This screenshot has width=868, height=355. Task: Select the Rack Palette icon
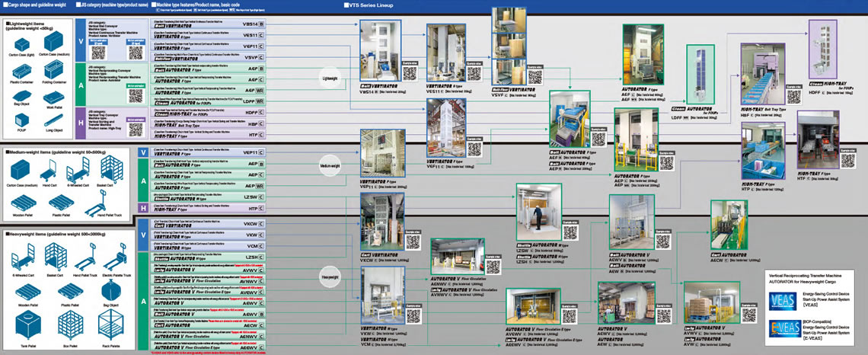(x=110, y=325)
